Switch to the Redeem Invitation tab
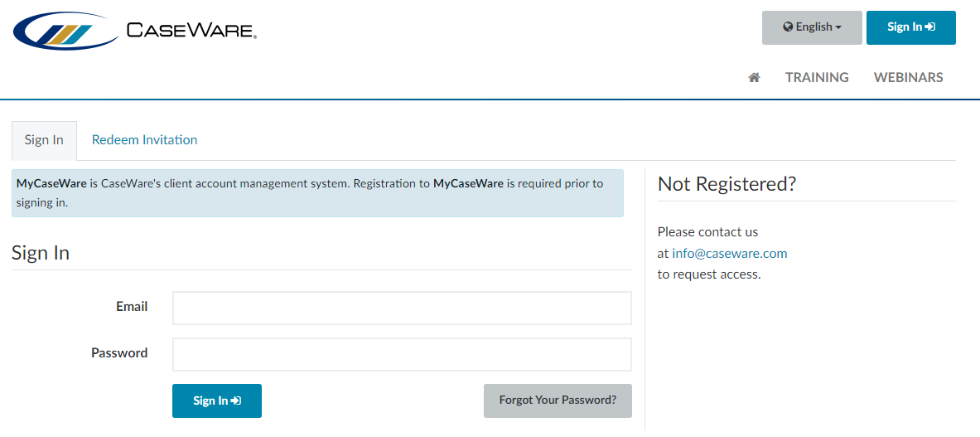 point(144,140)
